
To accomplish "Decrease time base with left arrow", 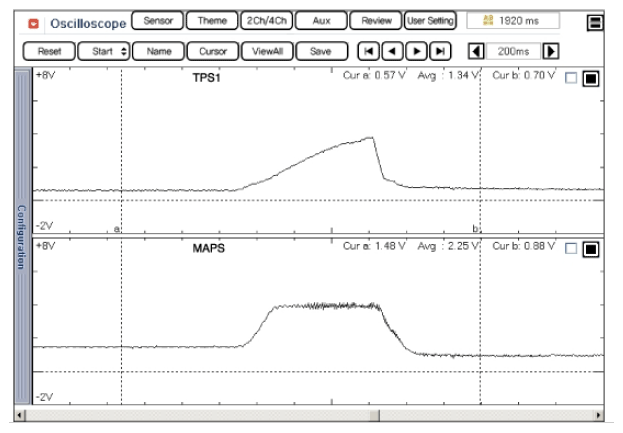I will tap(477, 50).
